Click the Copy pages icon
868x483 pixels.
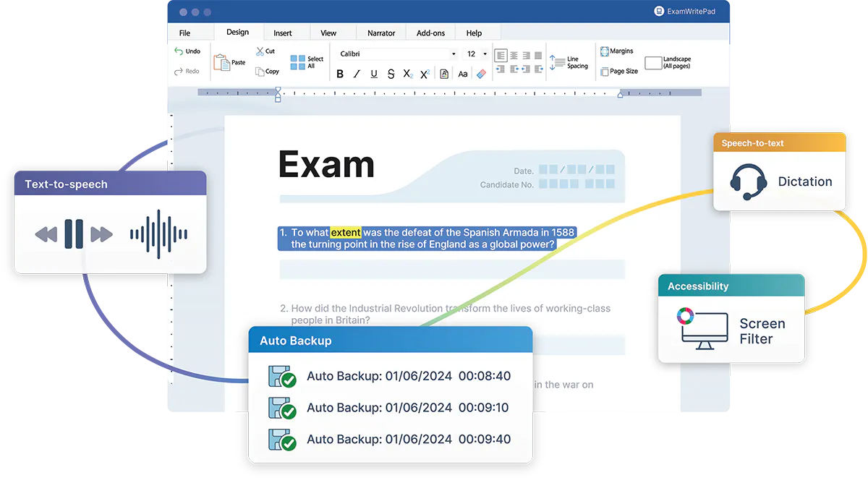(x=260, y=71)
